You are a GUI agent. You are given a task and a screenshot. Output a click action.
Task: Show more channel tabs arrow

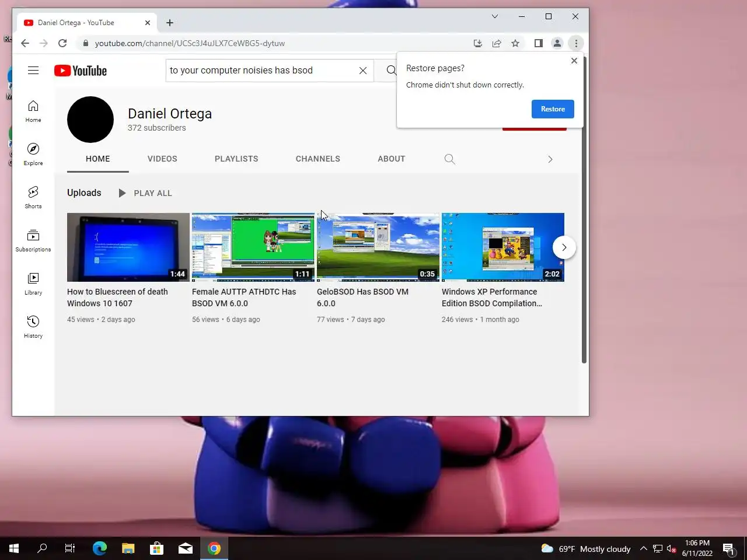click(550, 159)
